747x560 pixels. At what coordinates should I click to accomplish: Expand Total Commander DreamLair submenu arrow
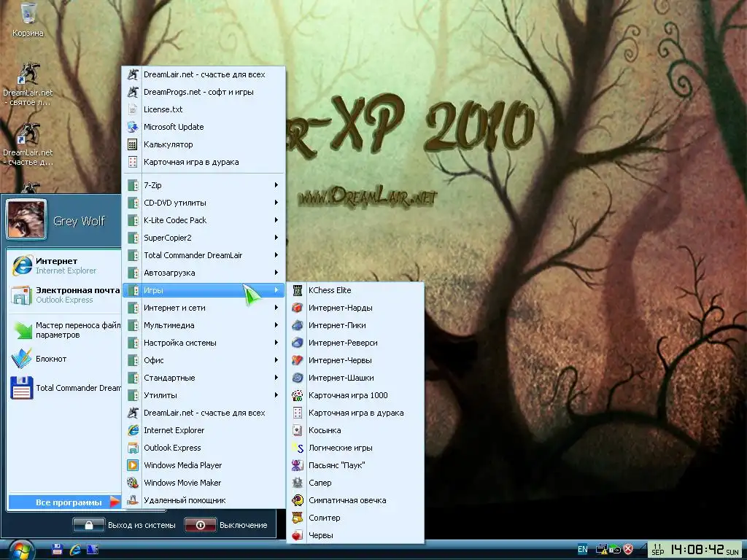coord(276,255)
